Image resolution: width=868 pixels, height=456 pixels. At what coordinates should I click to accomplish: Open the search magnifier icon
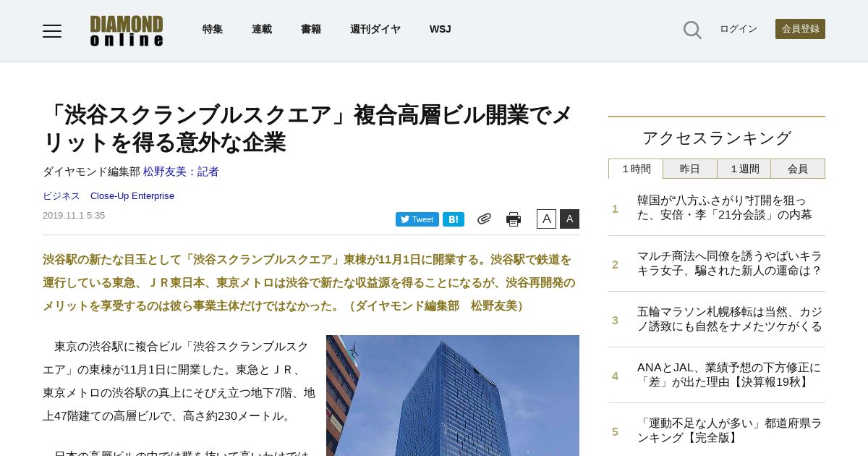[x=692, y=30]
